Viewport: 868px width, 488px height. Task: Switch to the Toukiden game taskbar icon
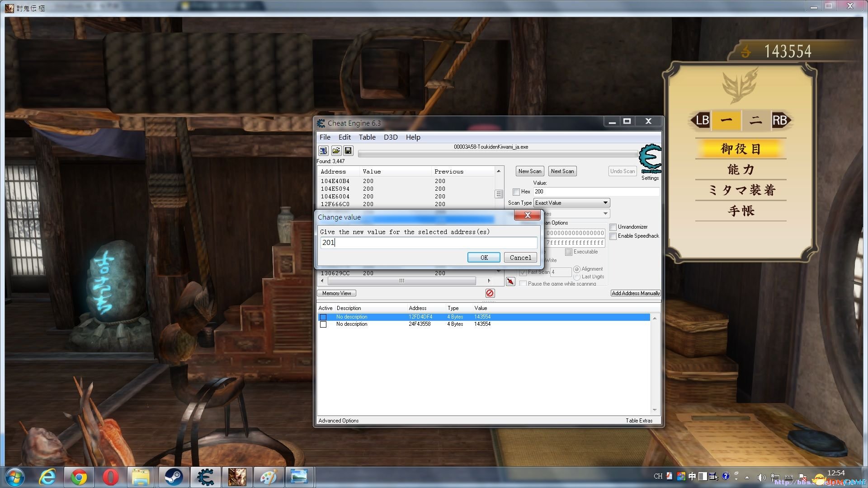[x=237, y=477]
